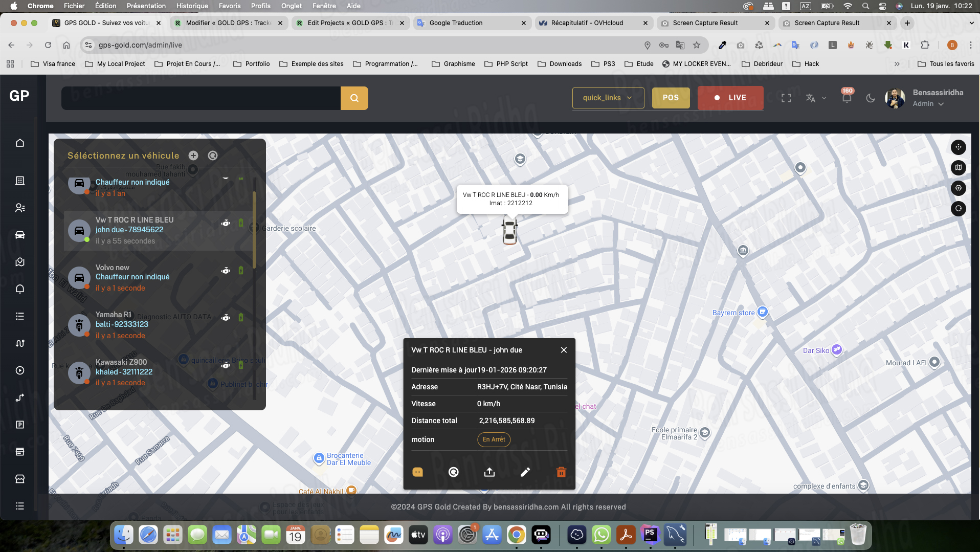Click the POS button

[671, 98]
